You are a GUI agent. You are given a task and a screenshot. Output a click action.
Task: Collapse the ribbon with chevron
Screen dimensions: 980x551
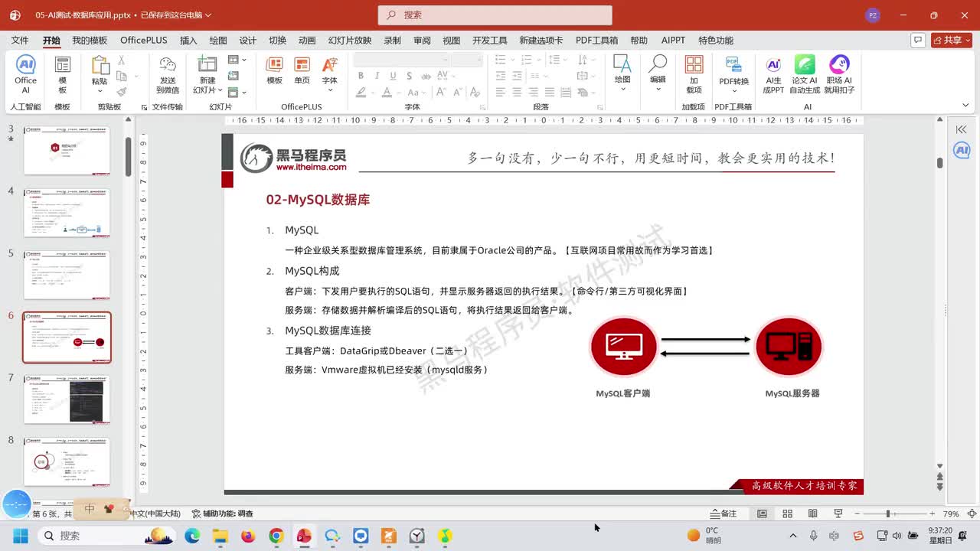[965, 106]
